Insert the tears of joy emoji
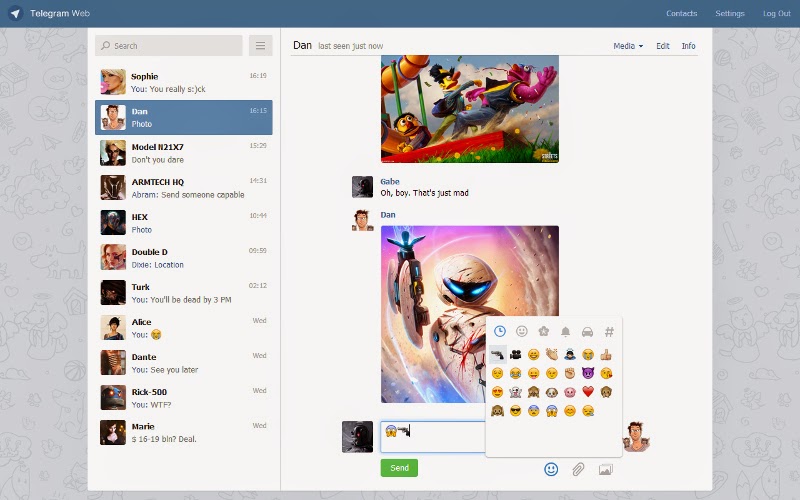Image resolution: width=800 pixels, height=500 pixels. [515, 373]
